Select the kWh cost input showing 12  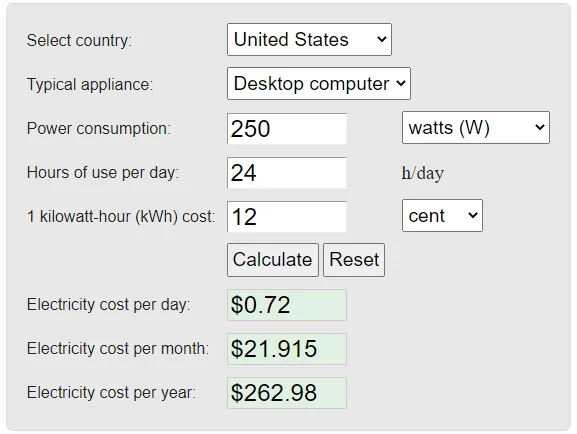point(287,216)
